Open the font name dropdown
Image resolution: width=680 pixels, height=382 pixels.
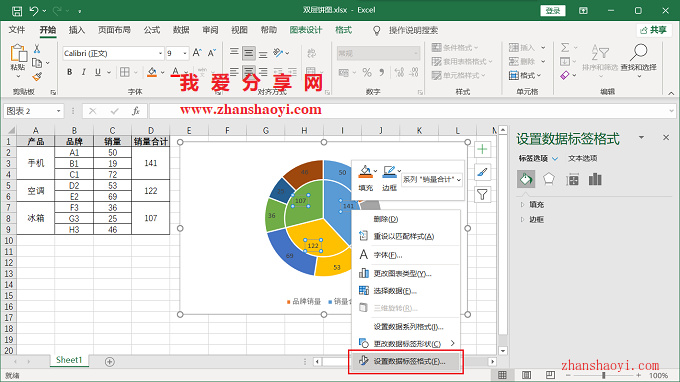(x=160, y=53)
